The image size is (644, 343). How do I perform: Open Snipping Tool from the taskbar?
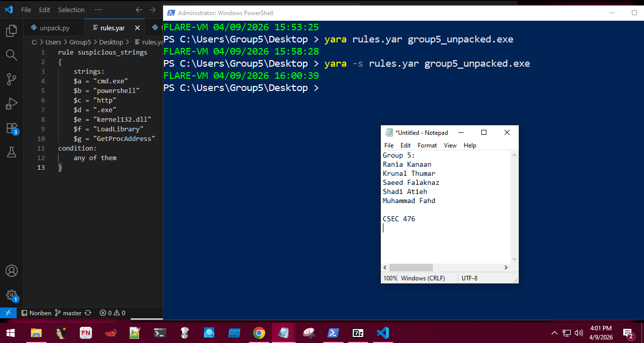[309, 332]
